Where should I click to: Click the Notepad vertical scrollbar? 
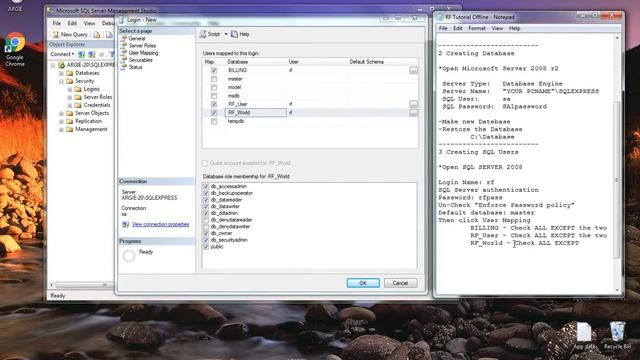click(617, 163)
